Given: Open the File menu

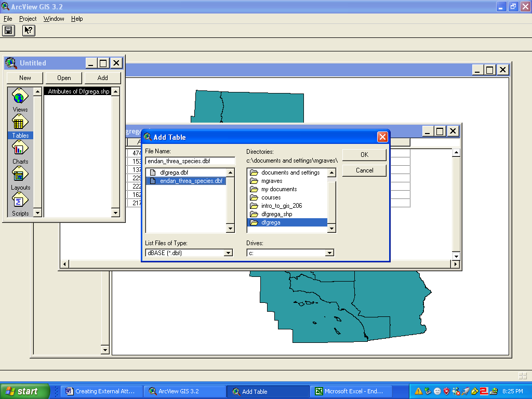Looking at the screenshot, I should 8,19.
